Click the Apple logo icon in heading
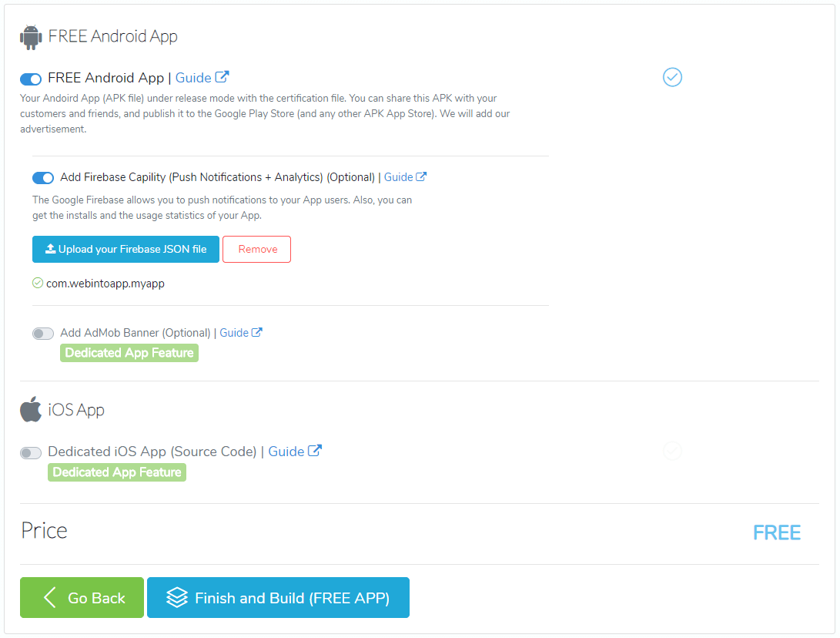840x638 pixels. pyautogui.click(x=31, y=410)
